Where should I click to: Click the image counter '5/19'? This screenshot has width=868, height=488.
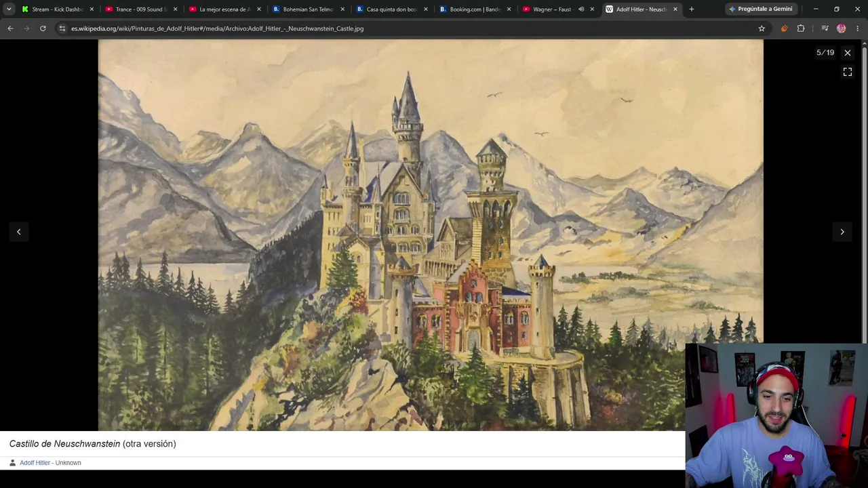(x=825, y=52)
